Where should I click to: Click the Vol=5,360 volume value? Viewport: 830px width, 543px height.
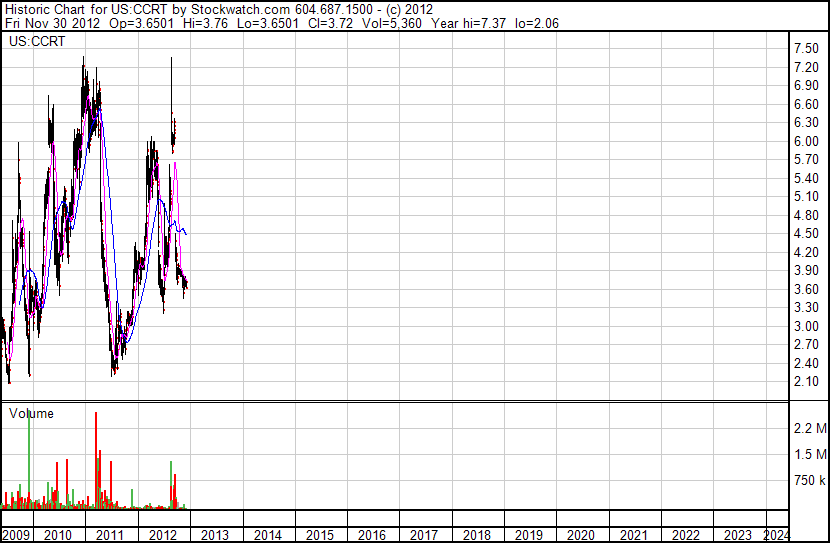click(392, 23)
